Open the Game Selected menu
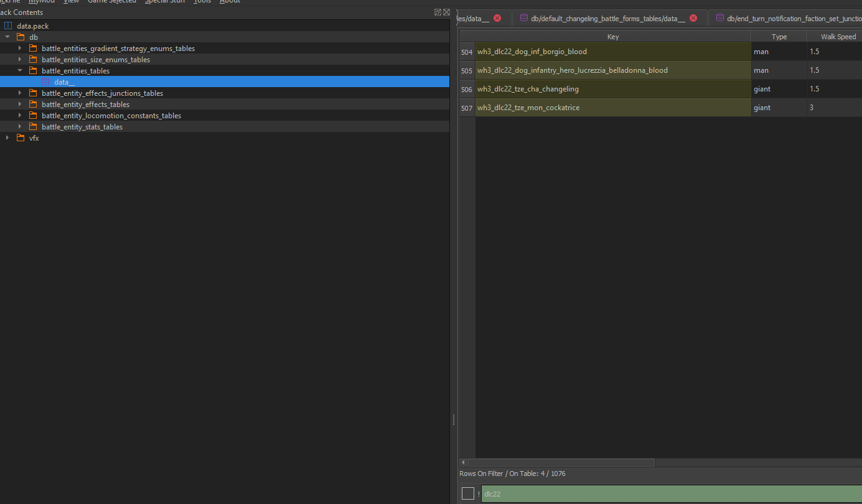 pyautogui.click(x=112, y=2)
